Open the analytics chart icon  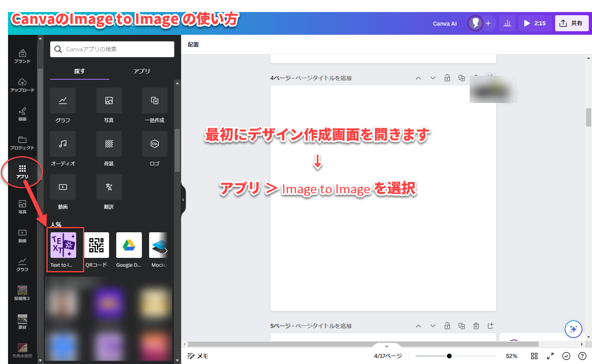click(507, 23)
